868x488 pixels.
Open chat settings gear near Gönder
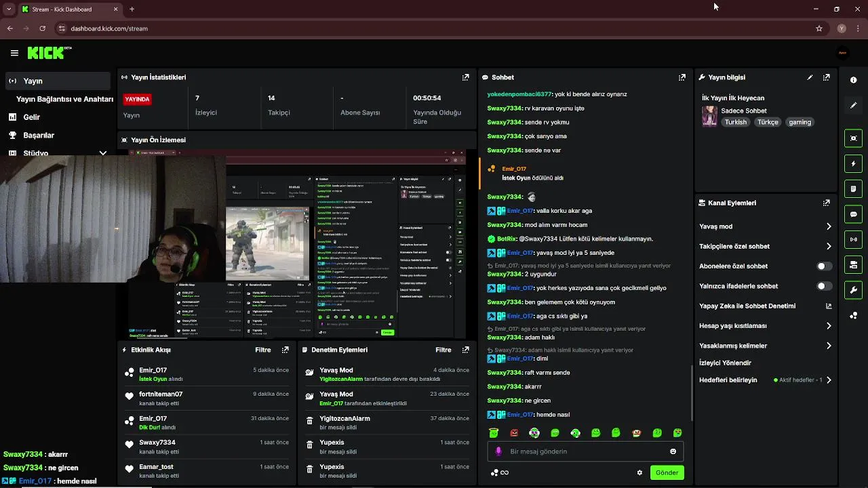[639, 472]
